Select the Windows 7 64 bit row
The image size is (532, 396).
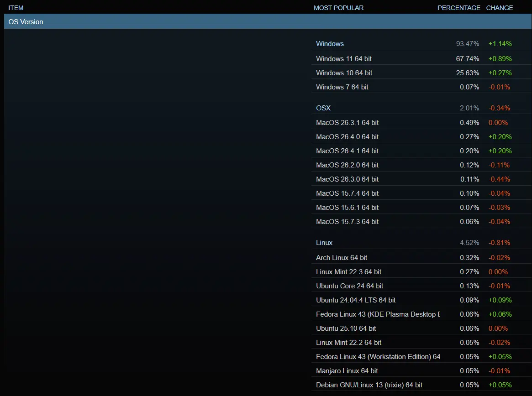coord(421,87)
